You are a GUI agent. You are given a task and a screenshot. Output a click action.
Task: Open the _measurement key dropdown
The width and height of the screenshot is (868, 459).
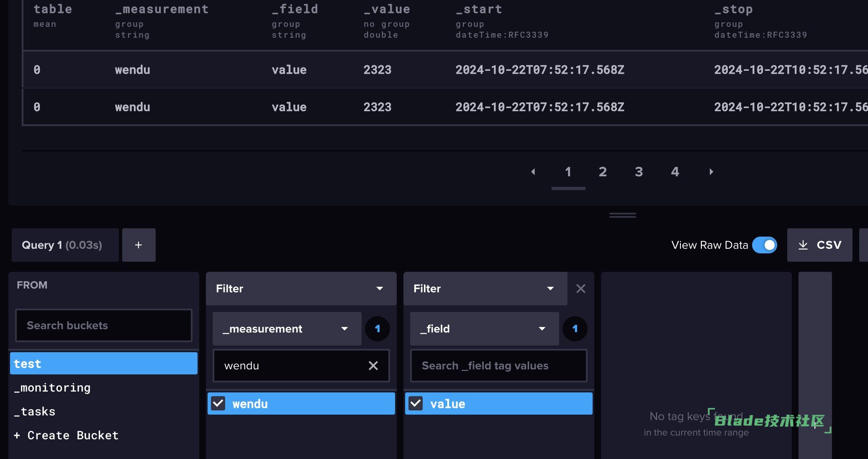click(x=287, y=329)
